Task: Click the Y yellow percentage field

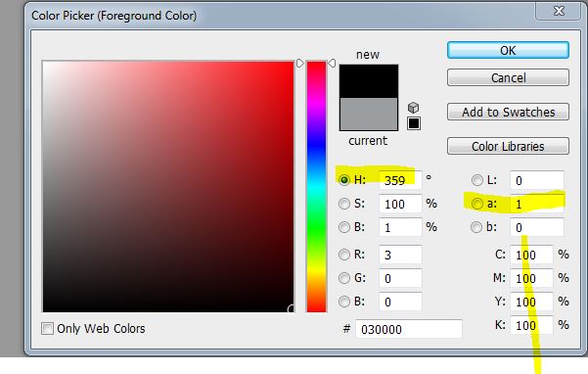Action: 531,302
